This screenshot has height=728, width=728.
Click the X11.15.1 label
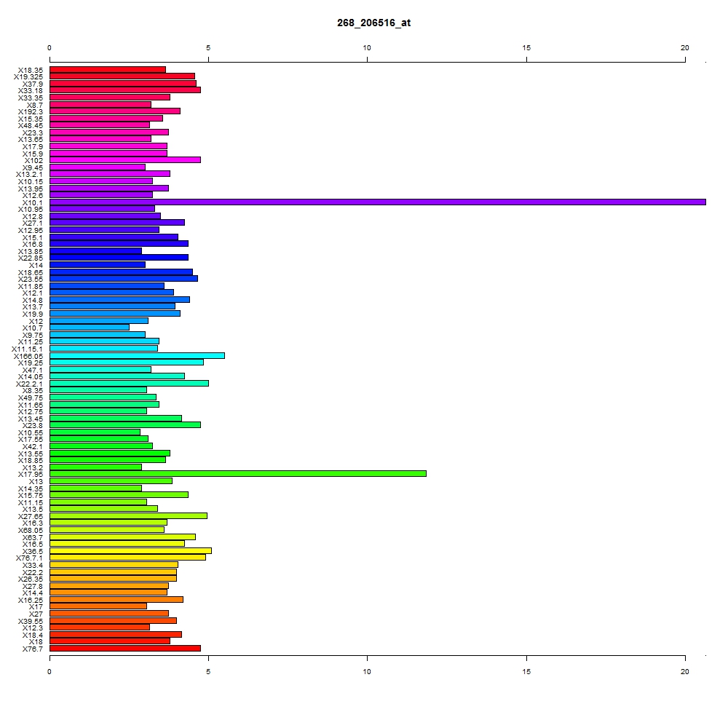pos(27,349)
